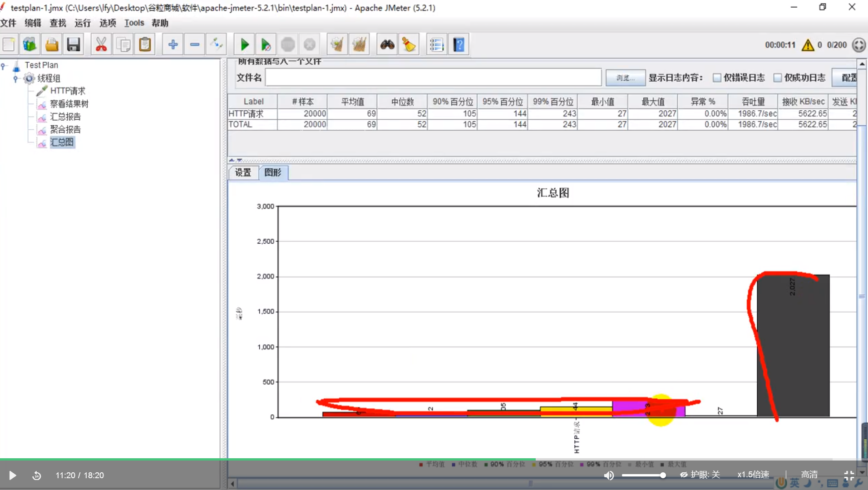
Task: Click the 浏览 browse button
Action: [x=625, y=78]
